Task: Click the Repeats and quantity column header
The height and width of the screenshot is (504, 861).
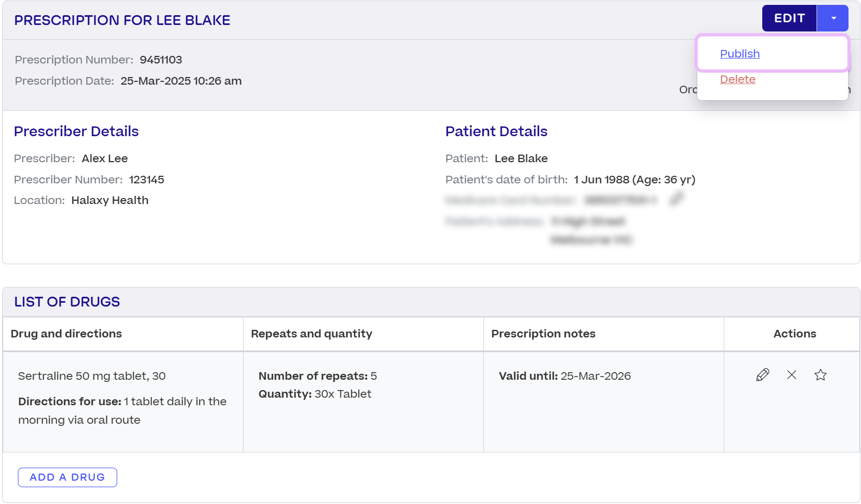Action: pos(311,334)
